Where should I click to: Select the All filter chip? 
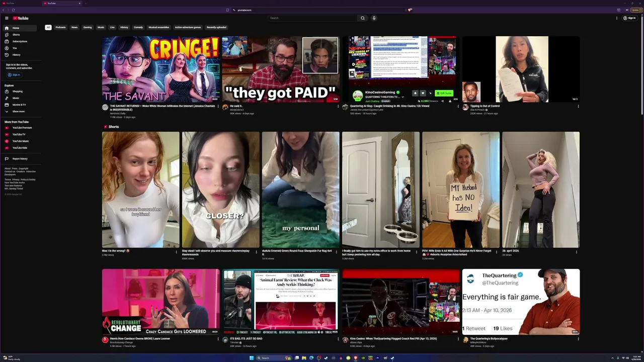48,27
